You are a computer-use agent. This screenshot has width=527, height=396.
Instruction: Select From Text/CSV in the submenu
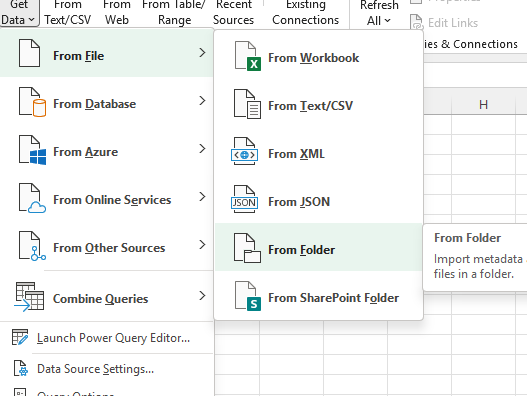pyautogui.click(x=319, y=104)
